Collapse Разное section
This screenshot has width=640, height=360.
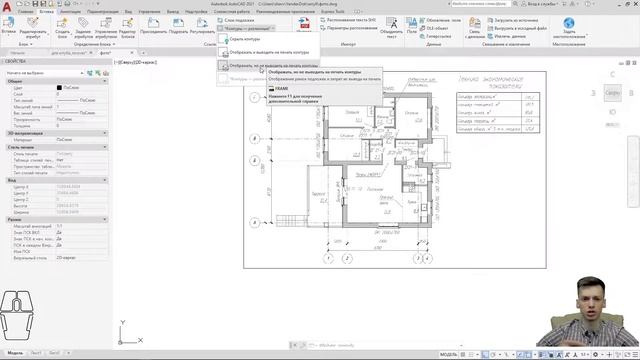[104, 220]
